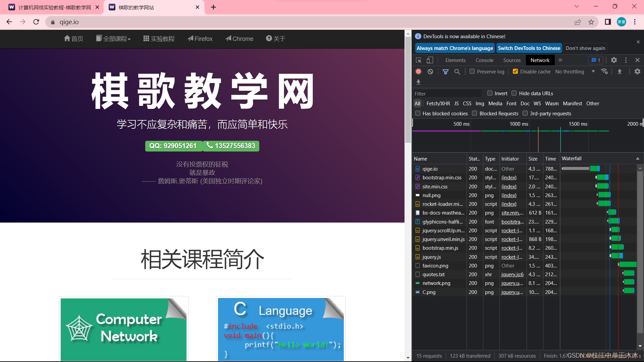This screenshot has height=362, width=644.
Task: Check Hide data URLs option
Action: pyautogui.click(x=514, y=93)
